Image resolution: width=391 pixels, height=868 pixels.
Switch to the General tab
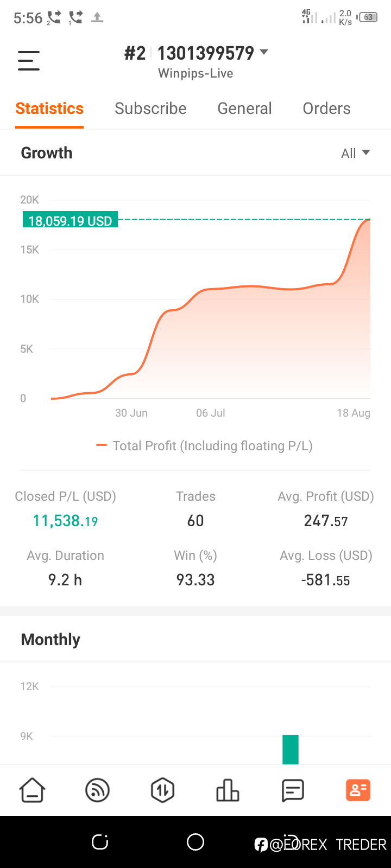(x=244, y=108)
